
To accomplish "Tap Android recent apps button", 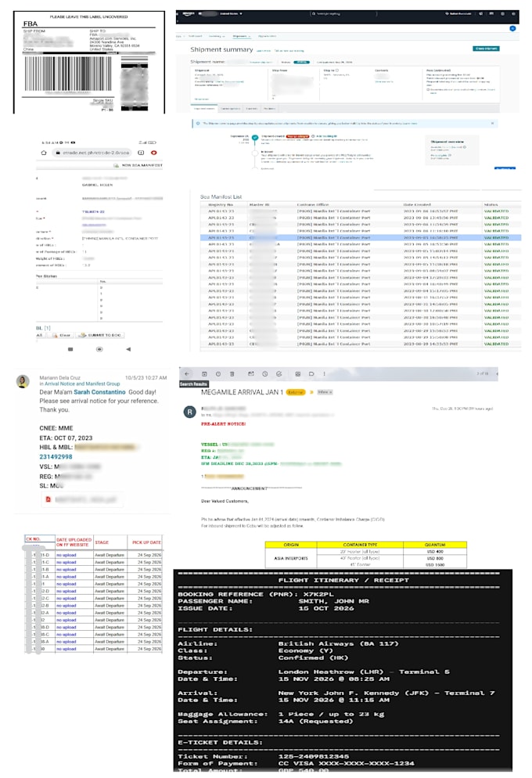I will point(70,349).
